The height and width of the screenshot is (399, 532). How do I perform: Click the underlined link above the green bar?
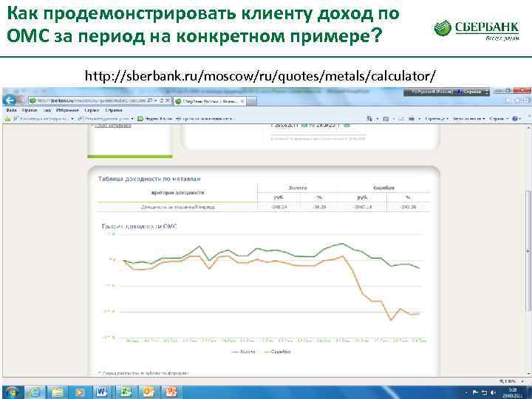pos(113,126)
